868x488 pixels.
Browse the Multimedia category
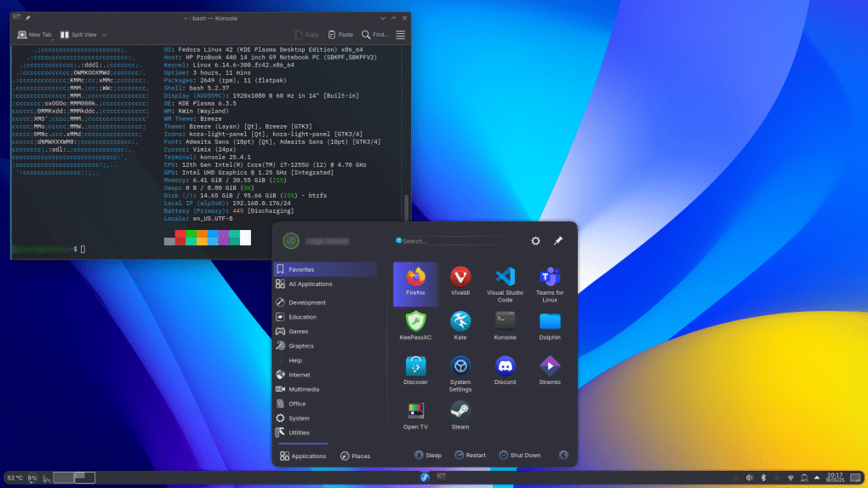tap(325, 389)
